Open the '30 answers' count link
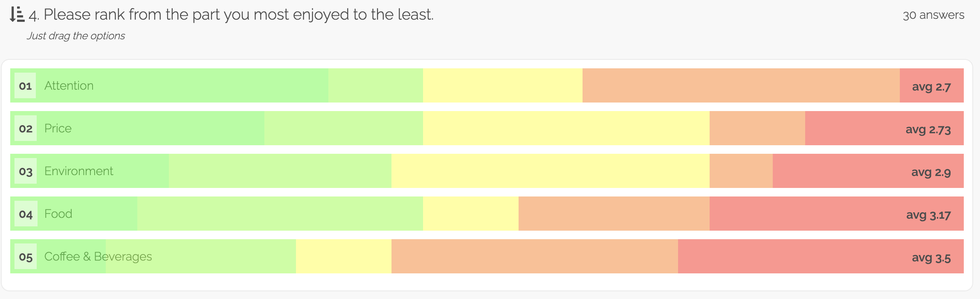The image size is (980, 299). 933,15
